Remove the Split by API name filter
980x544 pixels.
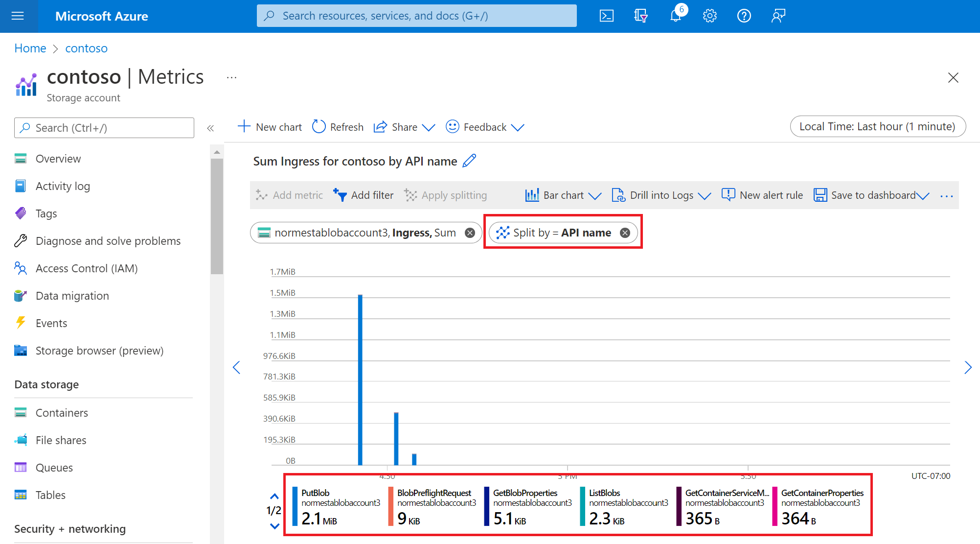(625, 233)
